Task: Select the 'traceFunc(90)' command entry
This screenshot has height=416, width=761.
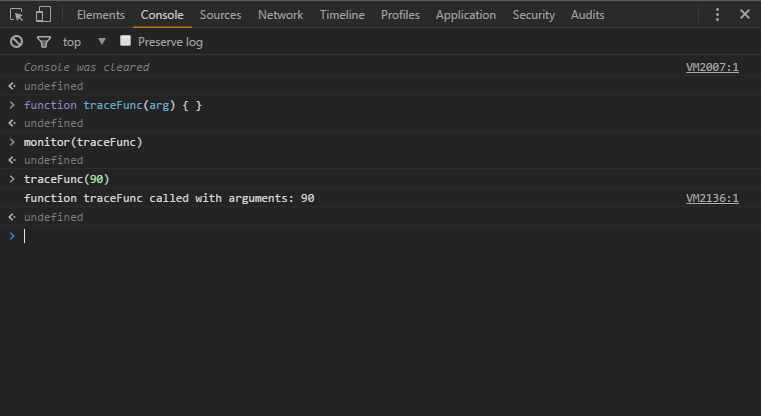Action: 66,179
